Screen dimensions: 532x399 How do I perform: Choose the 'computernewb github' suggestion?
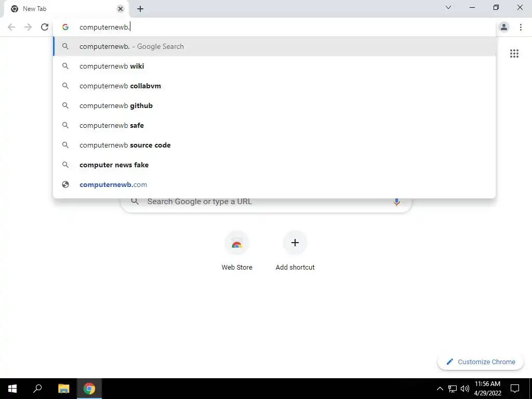tap(274, 105)
